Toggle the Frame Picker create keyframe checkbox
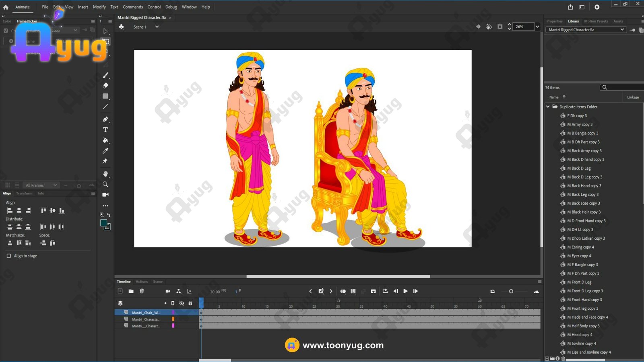The image size is (644, 362). [6, 31]
